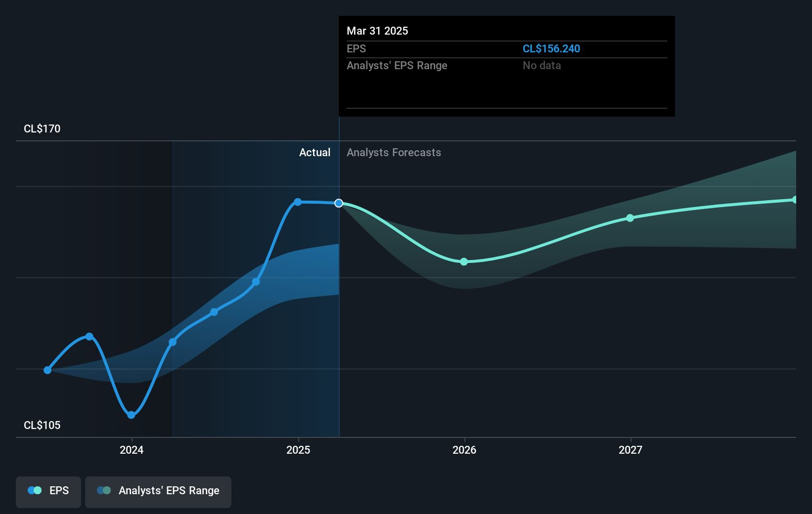The height and width of the screenshot is (514, 812).
Task: Select the 2026 forecast EPS point
Action: point(464,262)
